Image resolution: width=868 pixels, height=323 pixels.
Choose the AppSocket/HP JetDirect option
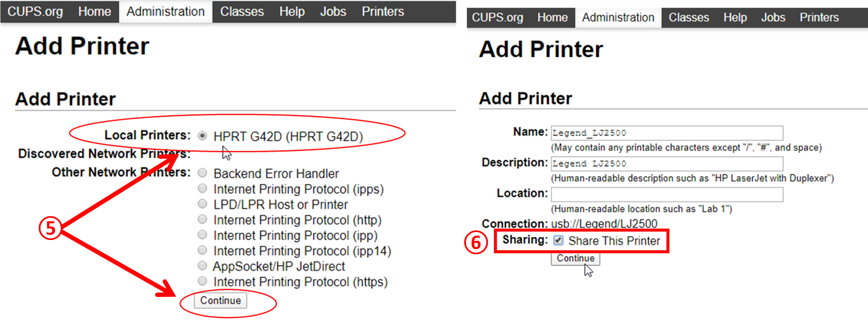pyautogui.click(x=202, y=265)
